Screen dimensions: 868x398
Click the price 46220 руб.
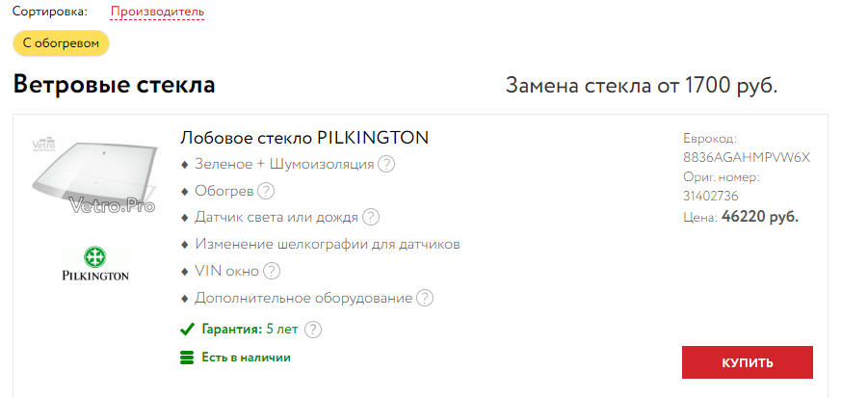(759, 217)
